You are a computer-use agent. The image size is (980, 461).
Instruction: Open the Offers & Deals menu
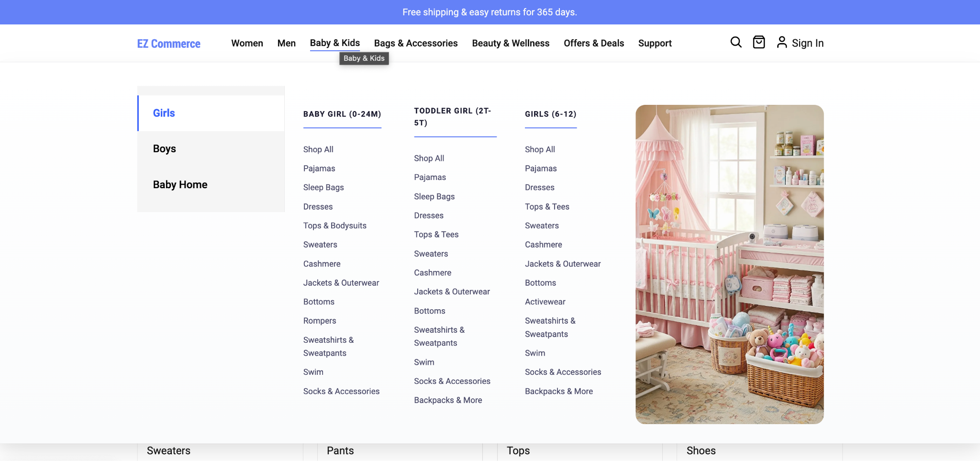593,43
